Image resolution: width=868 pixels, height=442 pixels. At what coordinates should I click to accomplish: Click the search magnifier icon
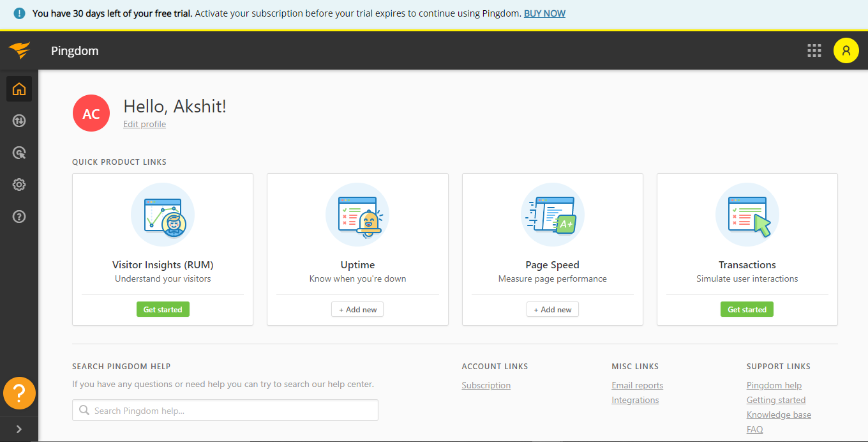(x=84, y=410)
